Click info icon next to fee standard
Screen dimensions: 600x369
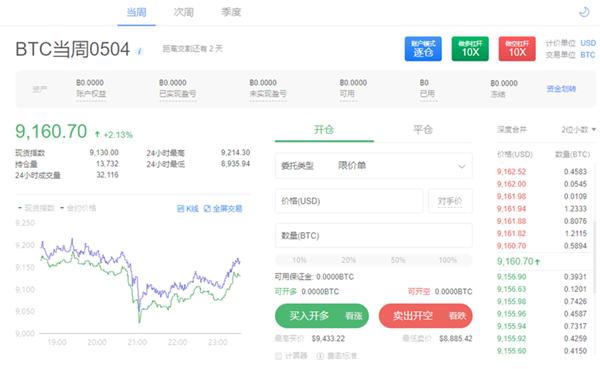(320, 356)
